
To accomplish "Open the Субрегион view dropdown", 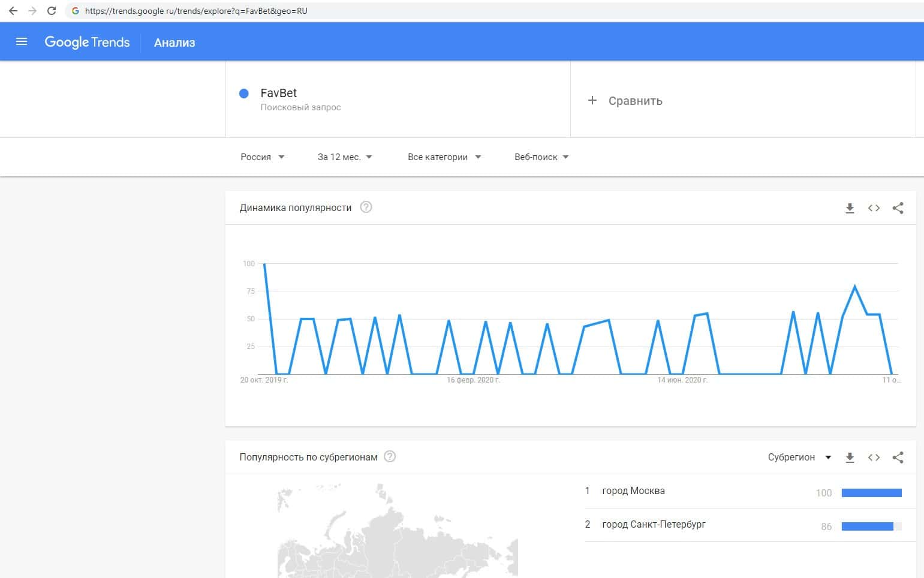I will click(799, 457).
